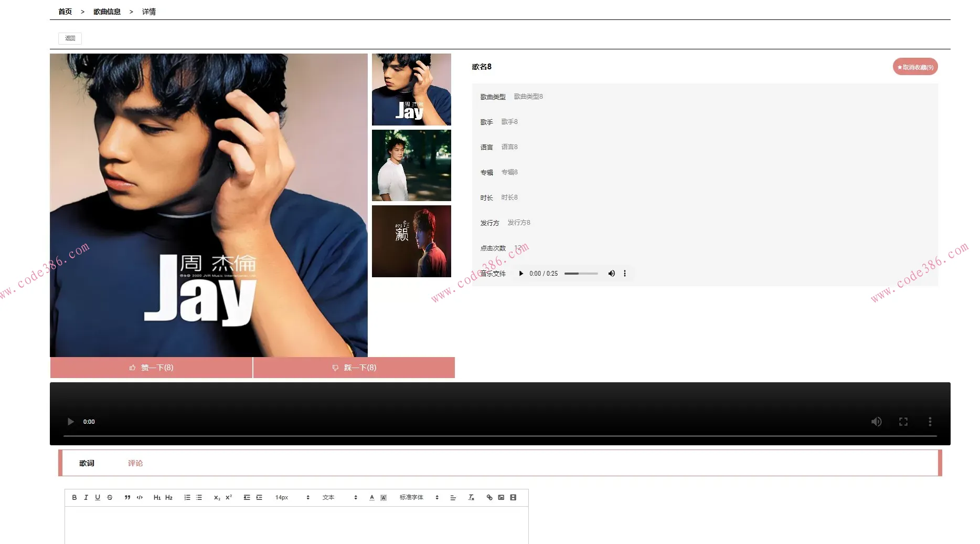The height and width of the screenshot is (544, 980).
Task: Click the 踩一下(8) dislike button
Action: pyautogui.click(x=354, y=368)
